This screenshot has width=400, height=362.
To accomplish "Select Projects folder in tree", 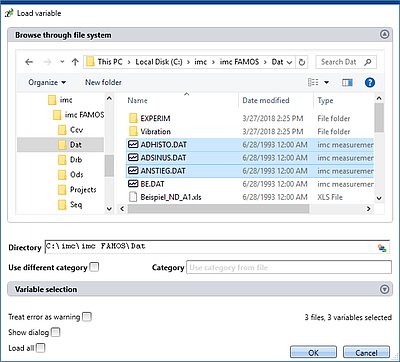I will pyautogui.click(x=77, y=189).
